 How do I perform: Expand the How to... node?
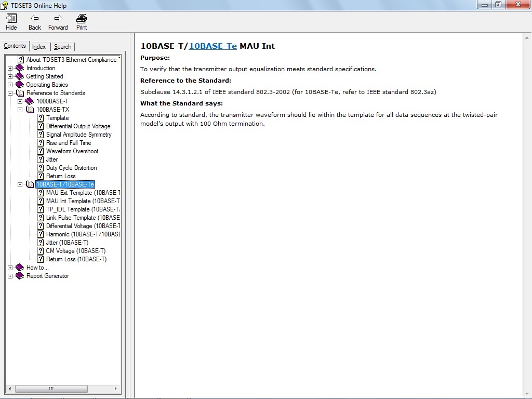10,268
